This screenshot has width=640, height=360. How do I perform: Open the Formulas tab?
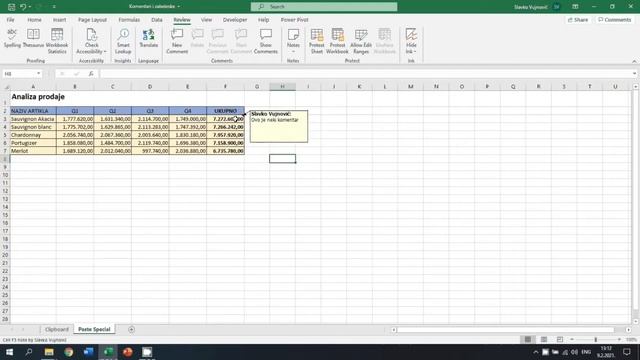(129, 20)
